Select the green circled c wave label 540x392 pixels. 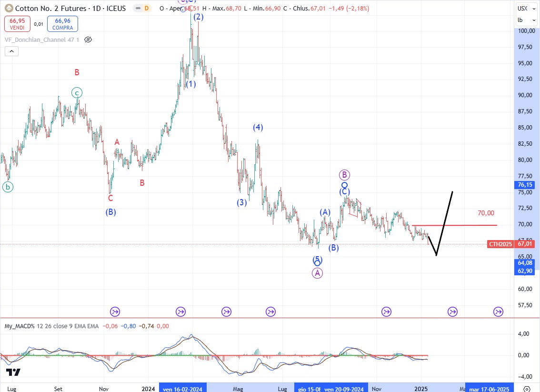pos(77,93)
